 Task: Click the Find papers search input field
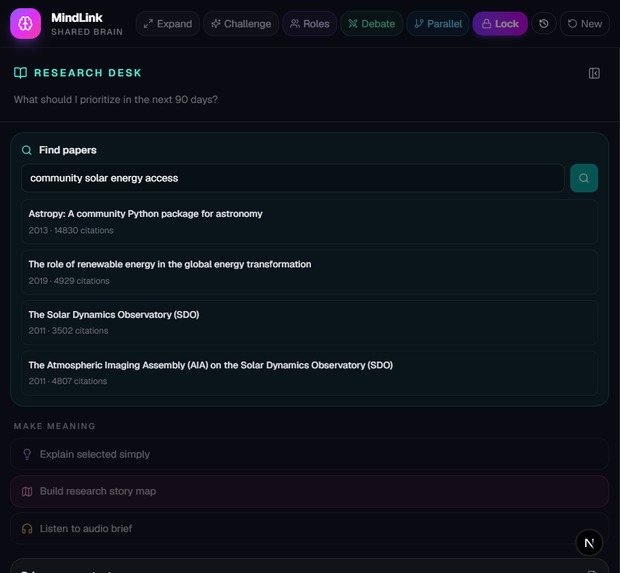[x=293, y=178]
